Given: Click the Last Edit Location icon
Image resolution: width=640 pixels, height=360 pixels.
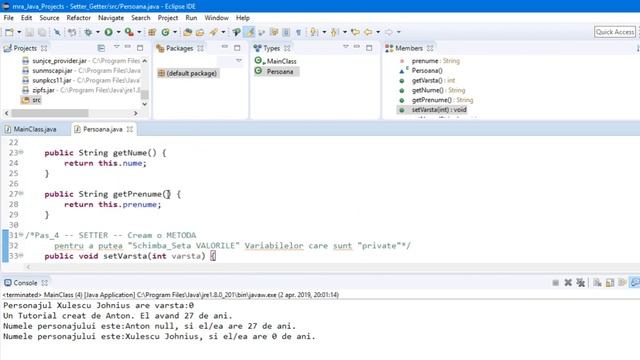Looking at the screenshot, I should [356, 32].
